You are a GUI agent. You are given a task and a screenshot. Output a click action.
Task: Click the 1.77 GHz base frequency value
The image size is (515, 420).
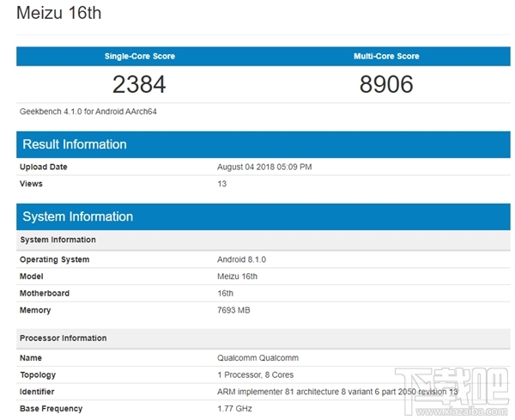point(236,409)
